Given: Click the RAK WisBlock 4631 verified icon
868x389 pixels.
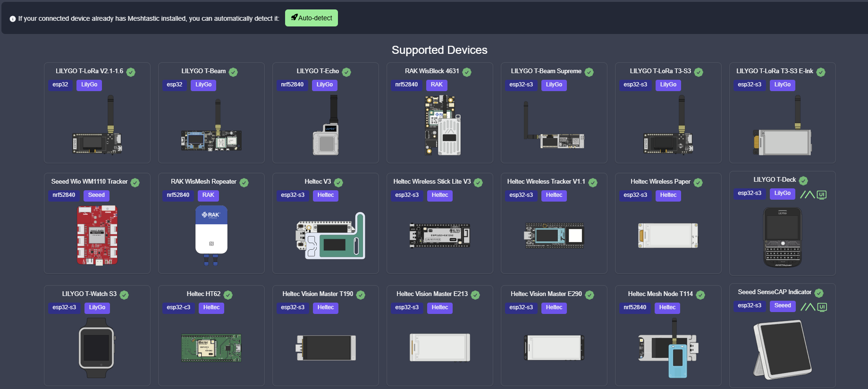Looking at the screenshot, I should (x=467, y=72).
